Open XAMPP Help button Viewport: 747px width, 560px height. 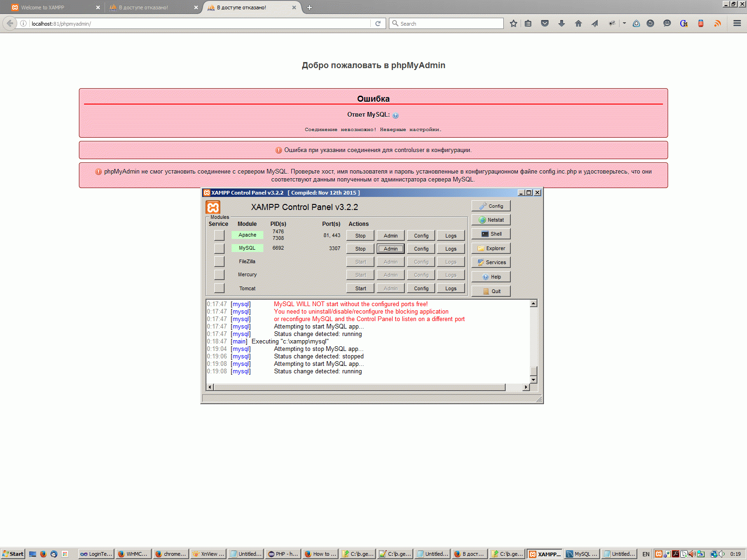[x=491, y=277]
